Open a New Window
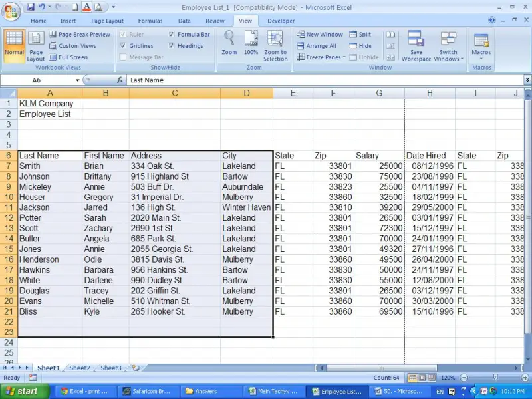Image resolution: width=532 pixels, height=399 pixels. pos(320,35)
